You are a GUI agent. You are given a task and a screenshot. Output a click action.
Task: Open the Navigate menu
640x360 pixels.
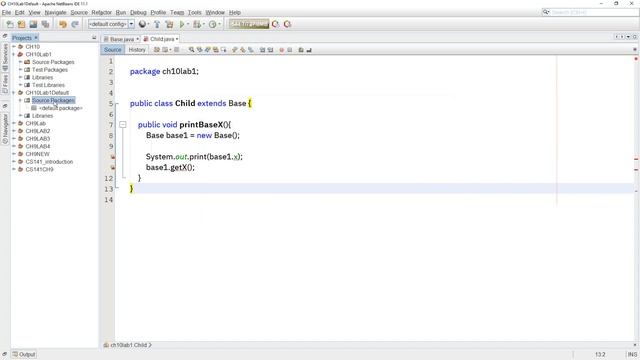55,13
